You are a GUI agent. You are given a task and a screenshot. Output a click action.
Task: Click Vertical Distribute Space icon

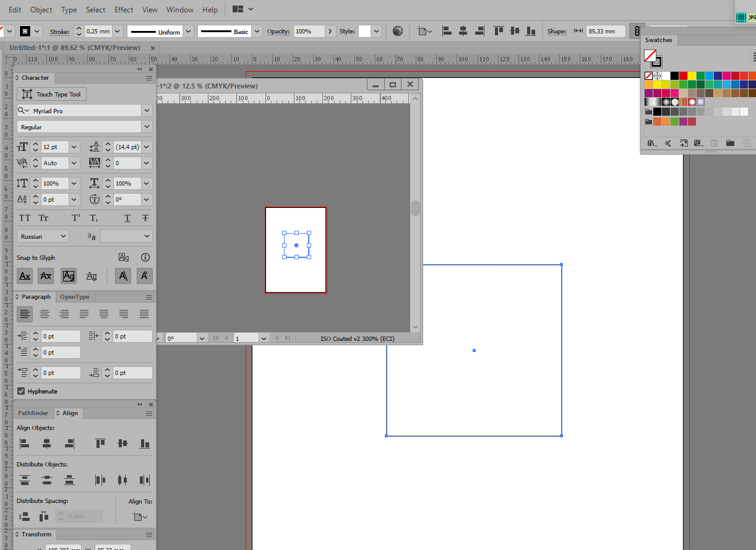click(25, 516)
